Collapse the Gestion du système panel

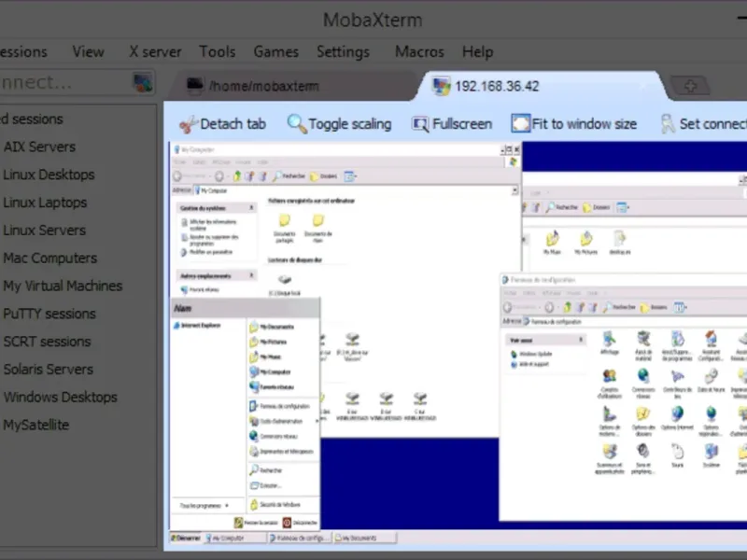251,208
